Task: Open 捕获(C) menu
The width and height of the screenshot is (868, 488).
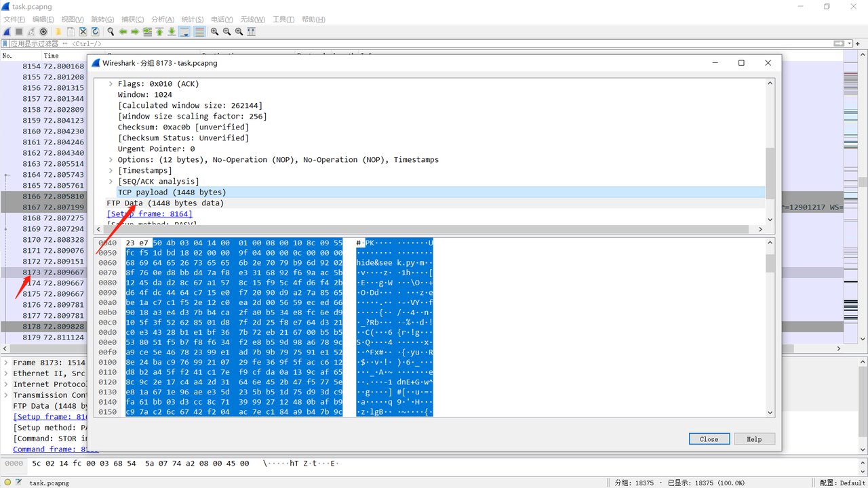Action: [x=132, y=19]
